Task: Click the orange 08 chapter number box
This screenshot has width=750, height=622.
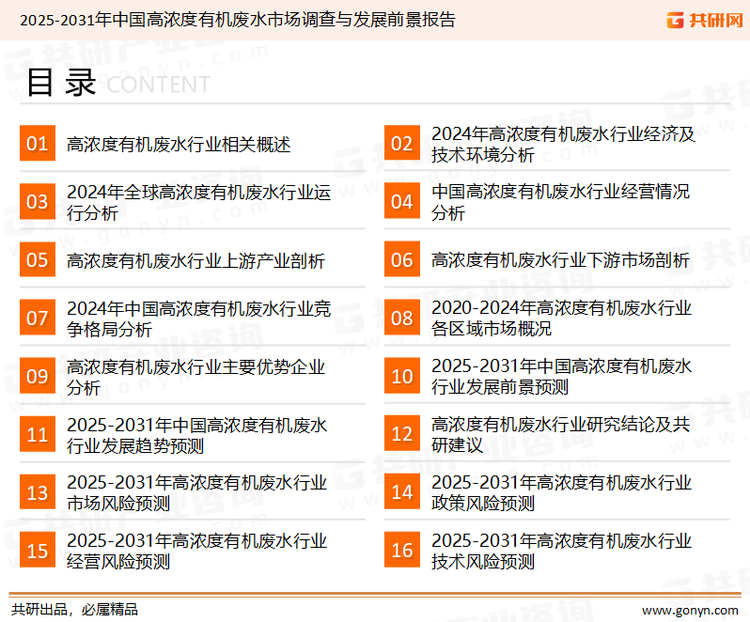Action: [402, 318]
